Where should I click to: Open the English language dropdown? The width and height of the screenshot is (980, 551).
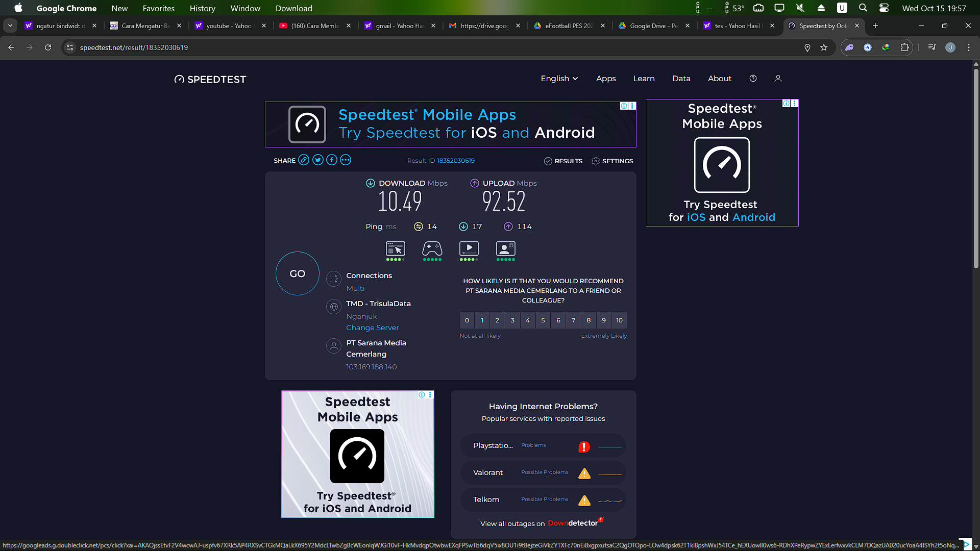559,79
